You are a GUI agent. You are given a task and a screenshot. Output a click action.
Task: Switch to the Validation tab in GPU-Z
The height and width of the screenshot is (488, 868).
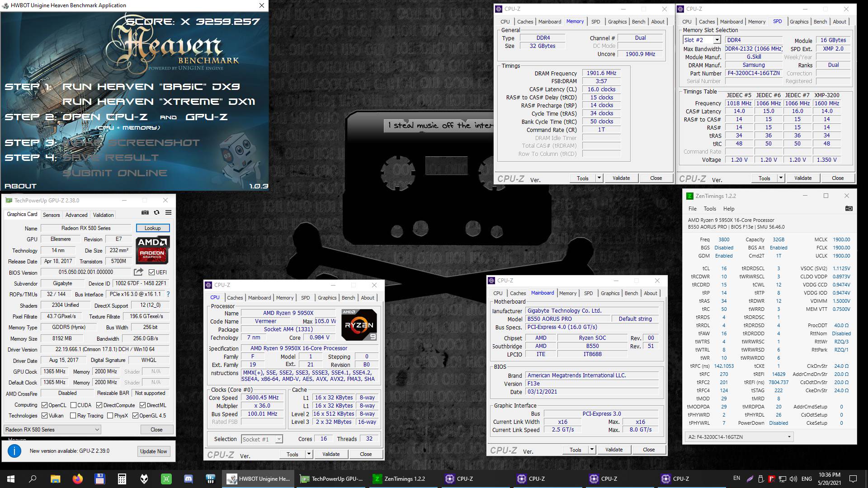coord(104,215)
